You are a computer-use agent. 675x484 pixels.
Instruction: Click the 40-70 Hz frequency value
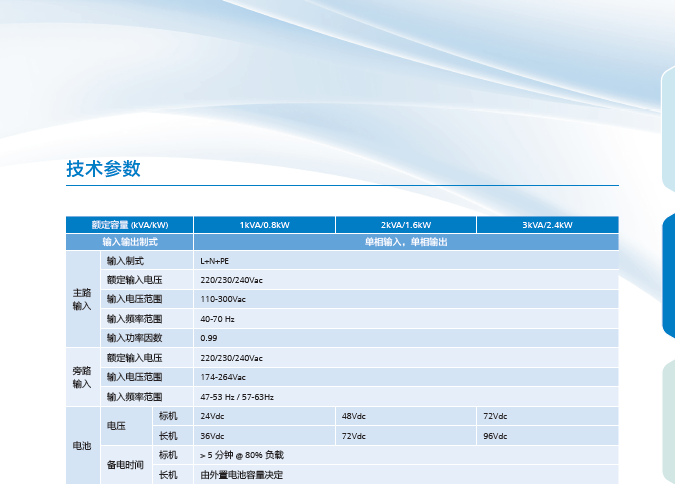coord(217,319)
